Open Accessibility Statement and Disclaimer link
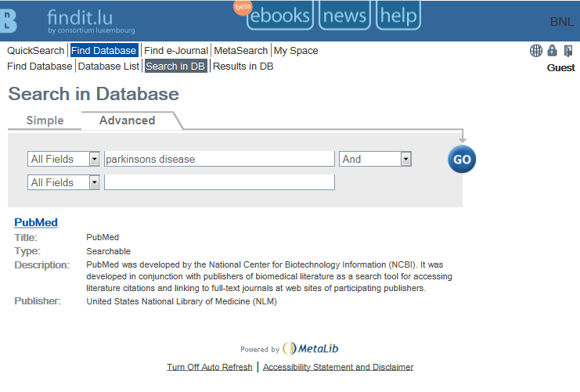580x392 pixels. click(x=338, y=367)
